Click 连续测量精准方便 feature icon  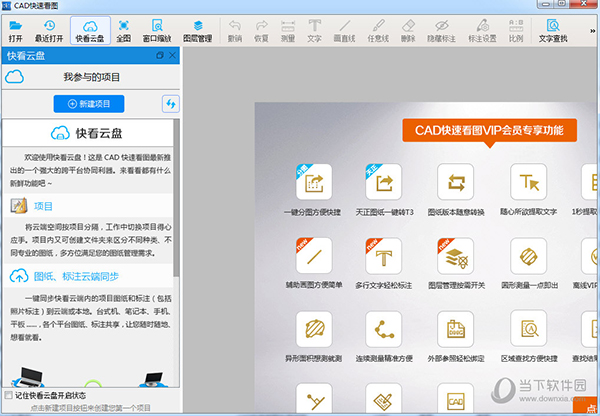383,329
